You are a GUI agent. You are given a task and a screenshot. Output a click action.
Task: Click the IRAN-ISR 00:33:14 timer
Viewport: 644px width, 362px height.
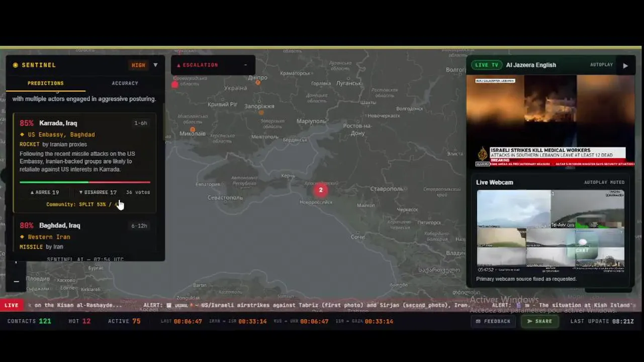point(238,321)
